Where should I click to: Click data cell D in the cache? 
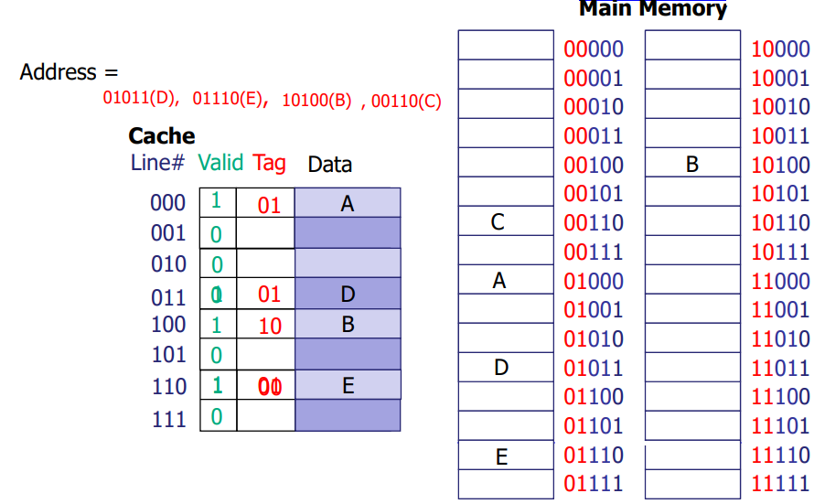pos(348,294)
